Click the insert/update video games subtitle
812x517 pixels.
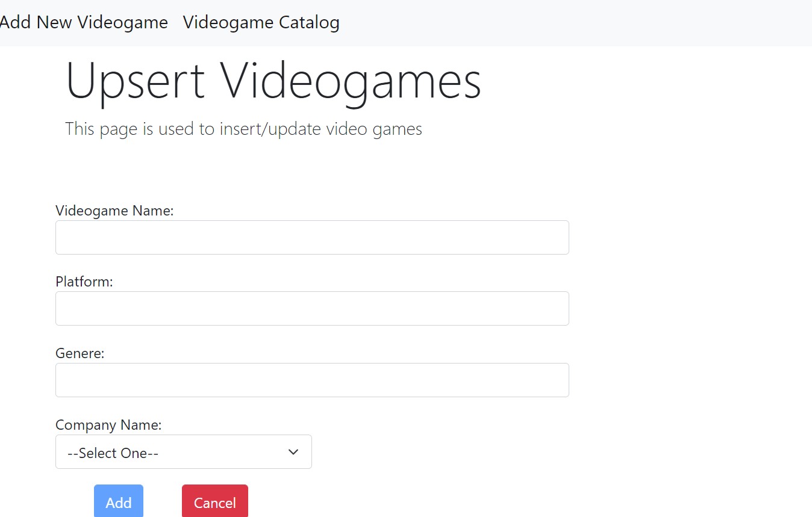[x=243, y=128]
